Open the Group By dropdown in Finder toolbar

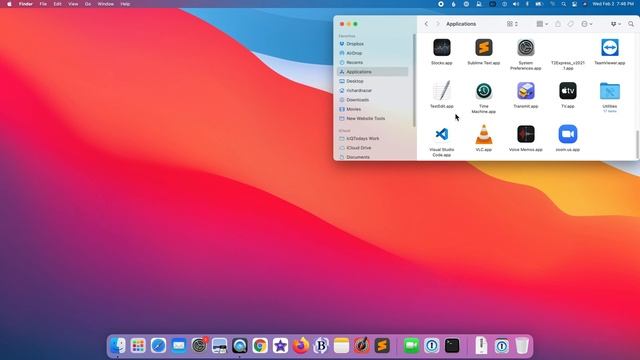[x=542, y=24]
